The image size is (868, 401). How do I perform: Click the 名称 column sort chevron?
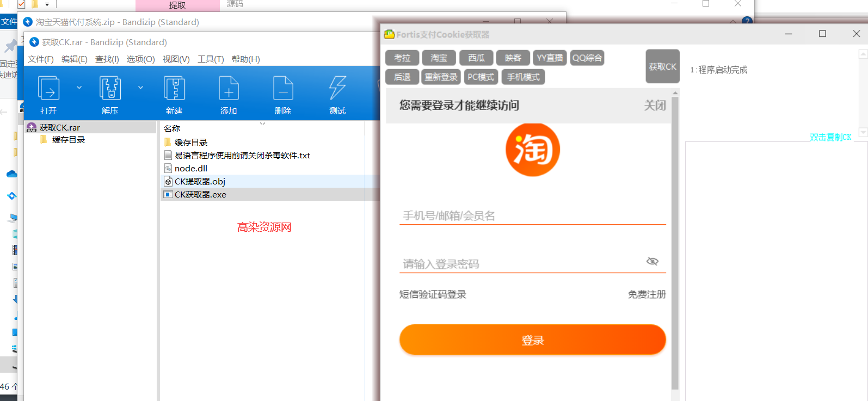[262, 124]
